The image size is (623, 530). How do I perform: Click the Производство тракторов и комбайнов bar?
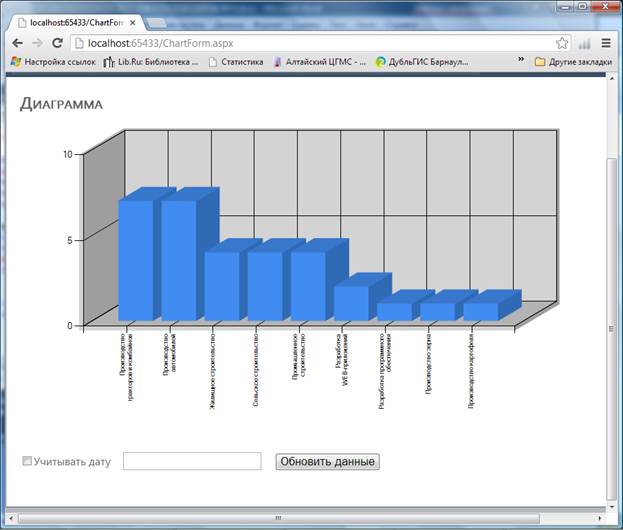click(136, 260)
